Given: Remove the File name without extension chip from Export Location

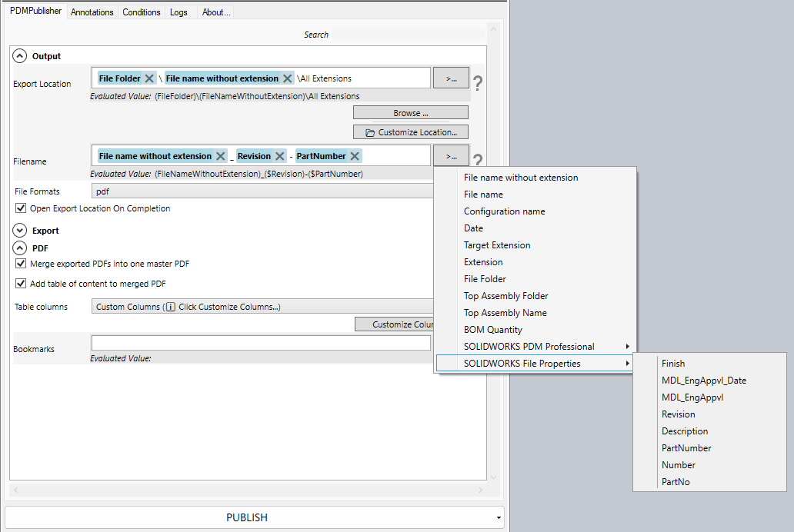Looking at the screenshot, I should (288, 78).
